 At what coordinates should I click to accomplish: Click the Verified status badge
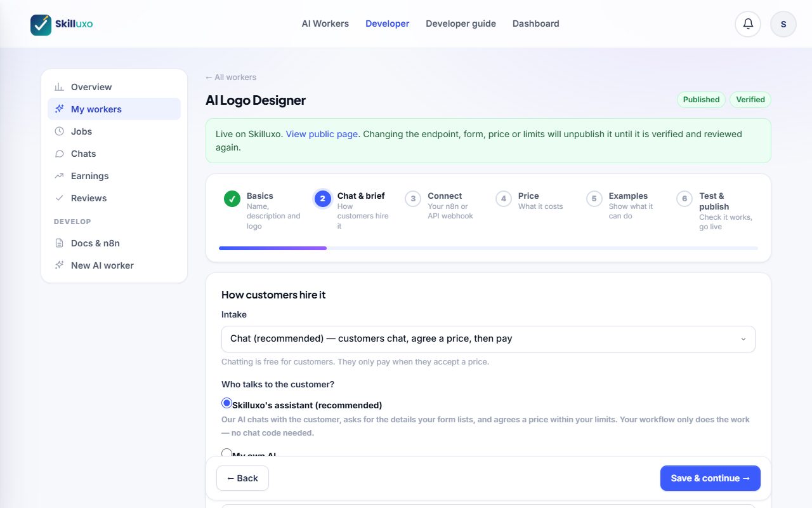(750, 100)
